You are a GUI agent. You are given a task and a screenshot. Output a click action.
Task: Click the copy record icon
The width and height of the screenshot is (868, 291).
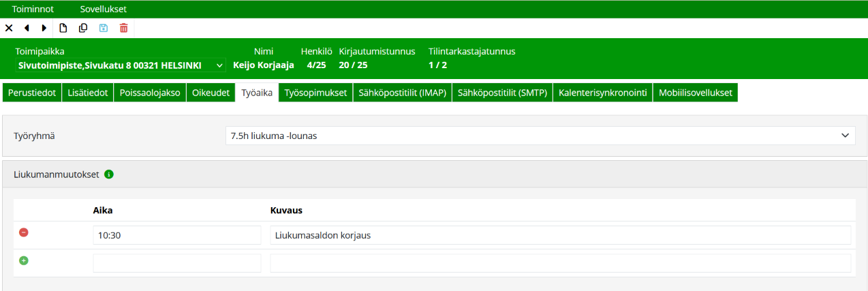(x=83, y=28)
